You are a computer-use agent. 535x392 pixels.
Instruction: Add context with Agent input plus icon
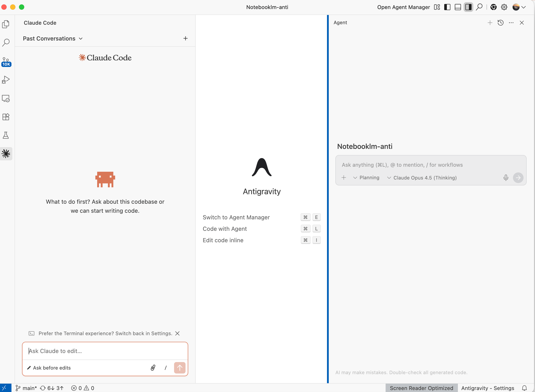coord(344,178)
